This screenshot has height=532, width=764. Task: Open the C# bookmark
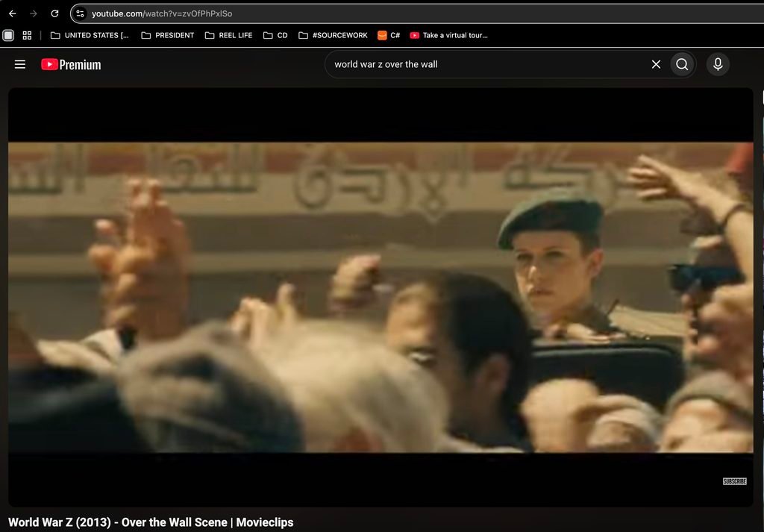point(389,35)
